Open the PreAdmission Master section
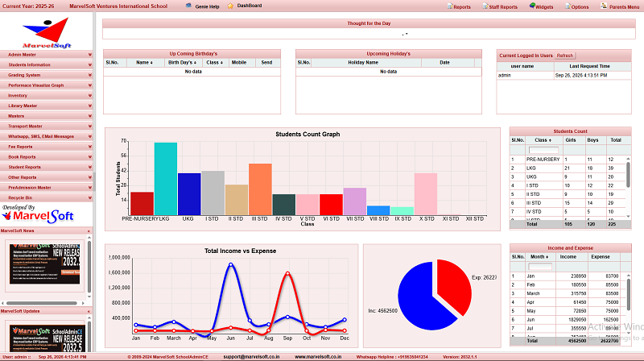Screen dimensions: 644x361 (47, 188)
